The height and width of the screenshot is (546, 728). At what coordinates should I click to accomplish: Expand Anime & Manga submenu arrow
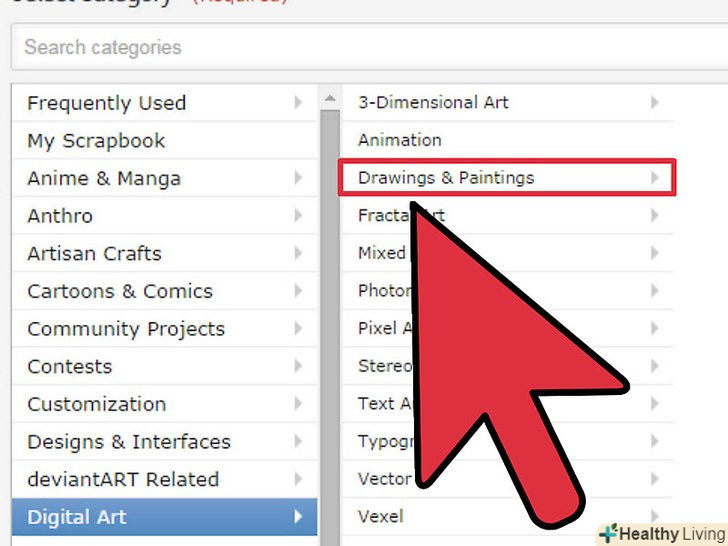[x=298, y=177]
